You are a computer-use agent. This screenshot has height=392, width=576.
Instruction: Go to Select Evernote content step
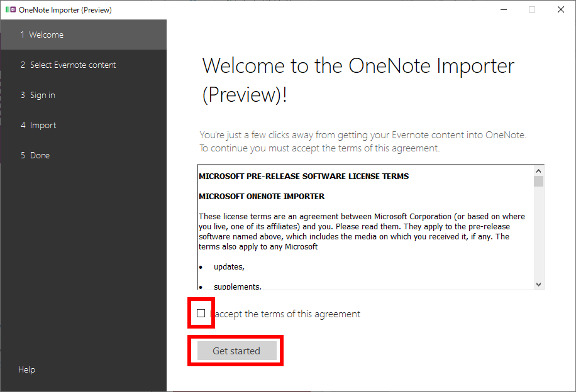[84, 65]
